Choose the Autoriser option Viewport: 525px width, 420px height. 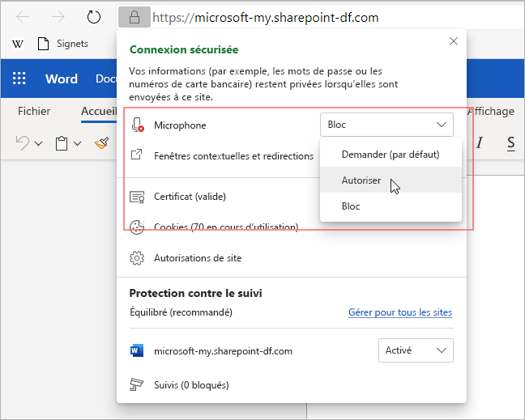(391, 180)
